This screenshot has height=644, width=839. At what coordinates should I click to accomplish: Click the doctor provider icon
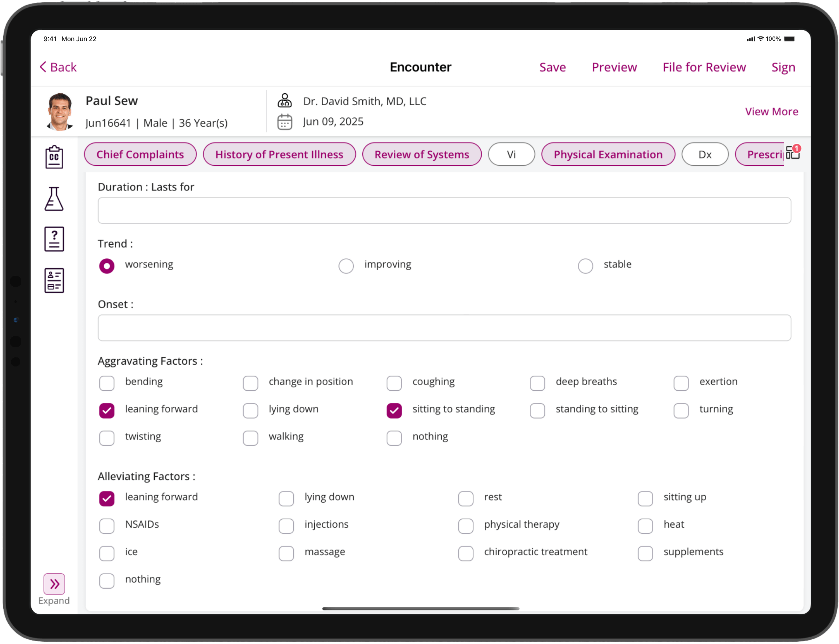coord(285,101)
